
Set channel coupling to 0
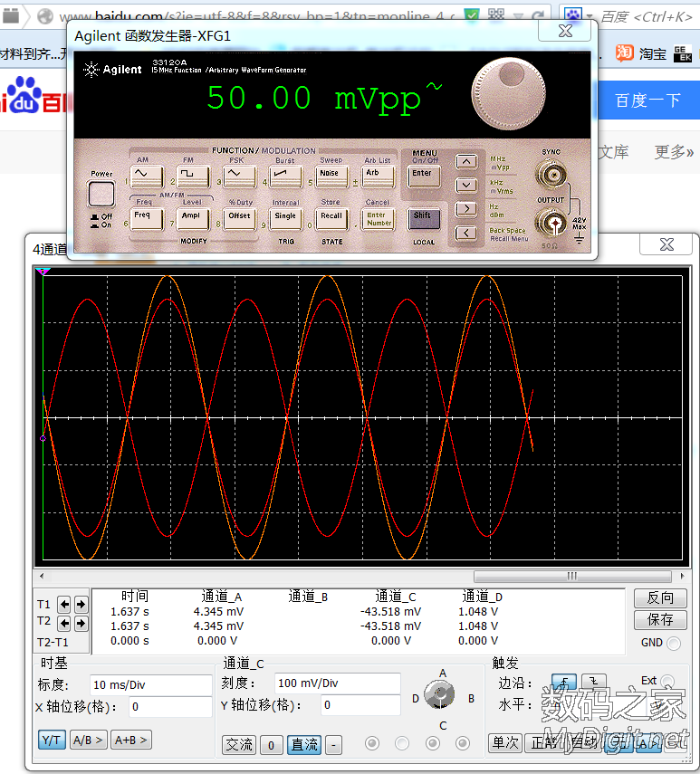271,745
